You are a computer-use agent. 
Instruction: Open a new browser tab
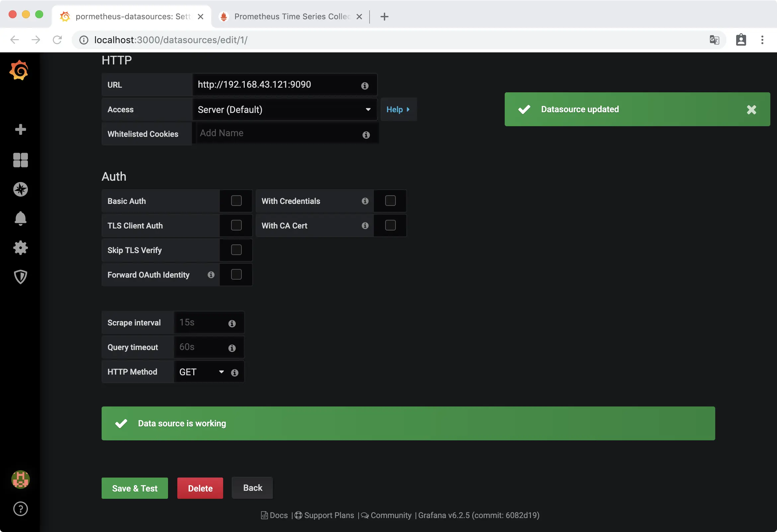(x=385, y=16)
